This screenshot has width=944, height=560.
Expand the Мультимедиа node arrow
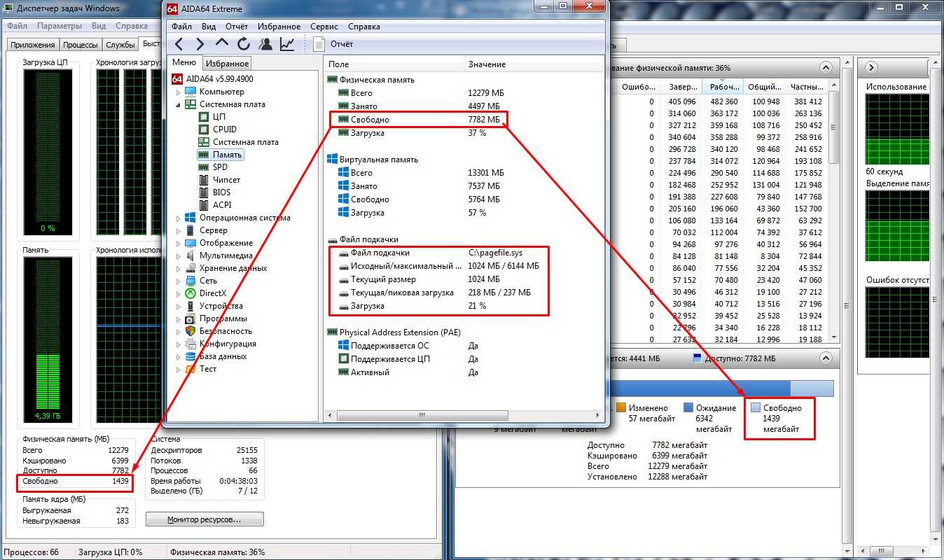click(178, 255)
